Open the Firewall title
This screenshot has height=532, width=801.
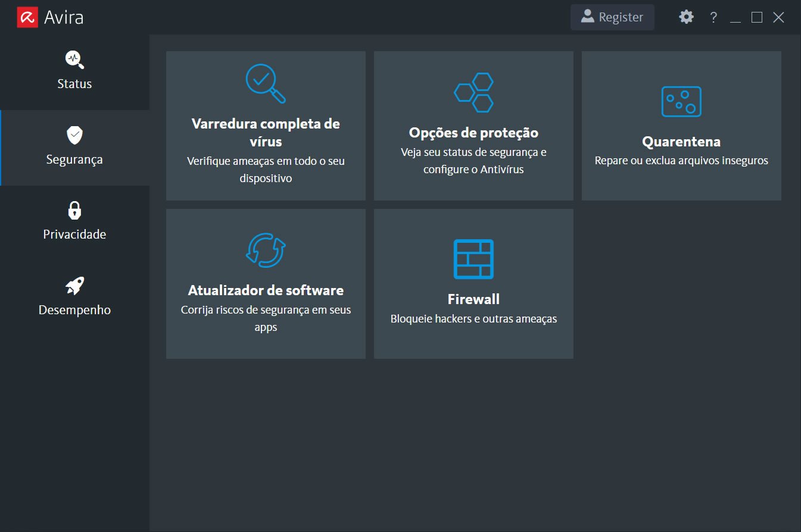(473, 299)
